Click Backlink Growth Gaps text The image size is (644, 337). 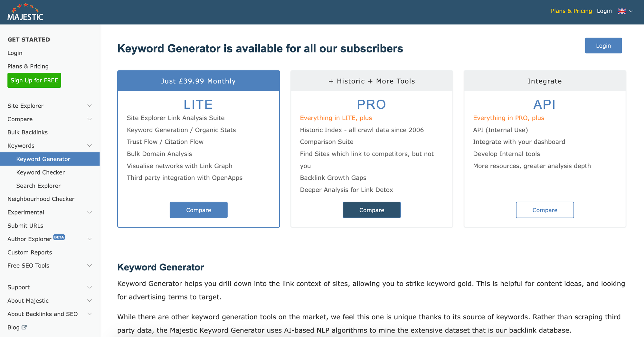(333, 178)
